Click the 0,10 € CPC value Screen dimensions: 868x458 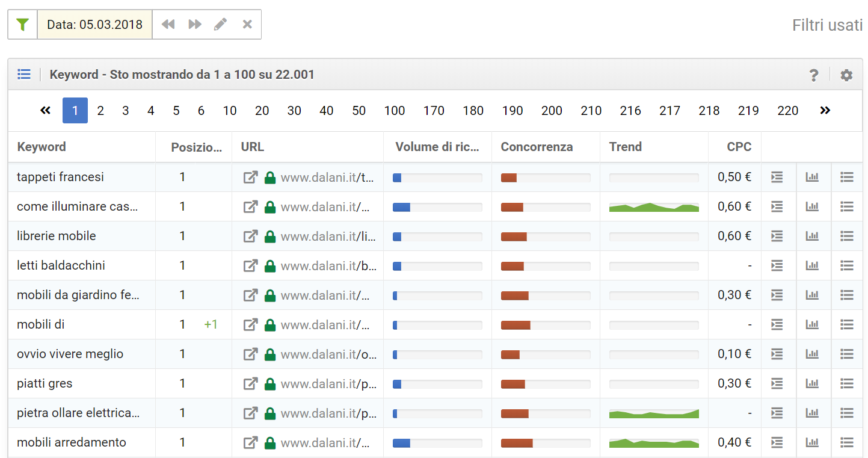734,354
